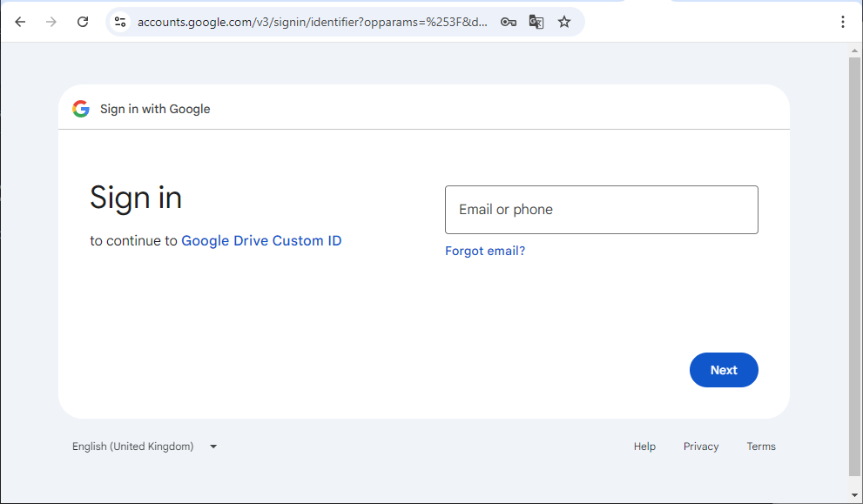Click the blue Next button
Screen dimensions: 863x504
pos(724,370)
